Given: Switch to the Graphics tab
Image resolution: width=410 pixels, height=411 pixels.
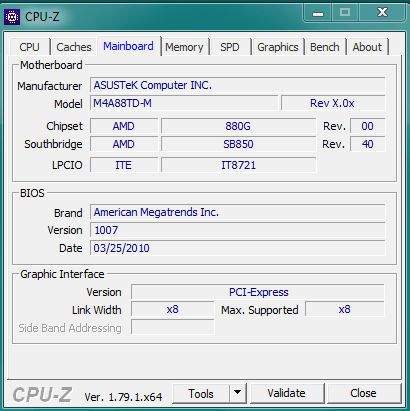Looking at the screenshot, I should [x=278, y=47].
